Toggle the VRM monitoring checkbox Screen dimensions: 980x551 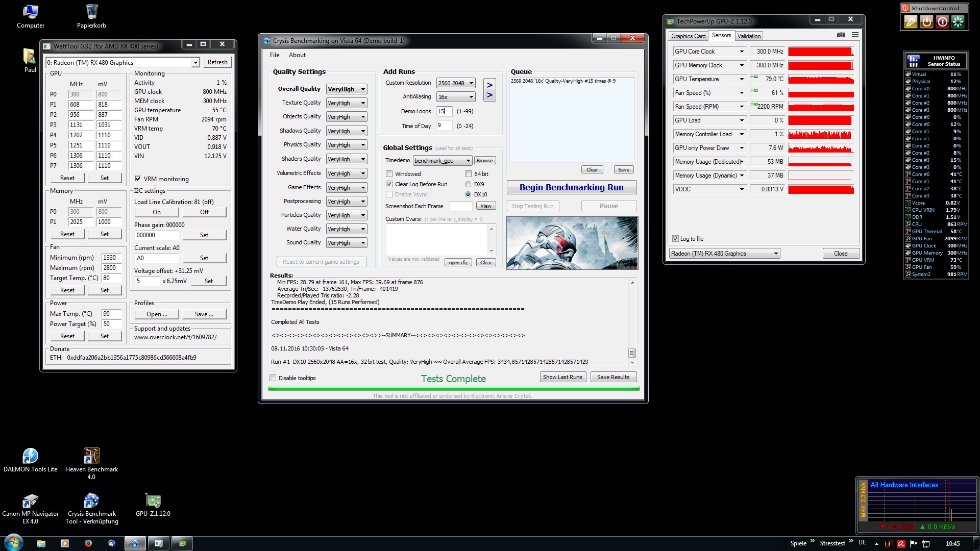tap(138, 179)
